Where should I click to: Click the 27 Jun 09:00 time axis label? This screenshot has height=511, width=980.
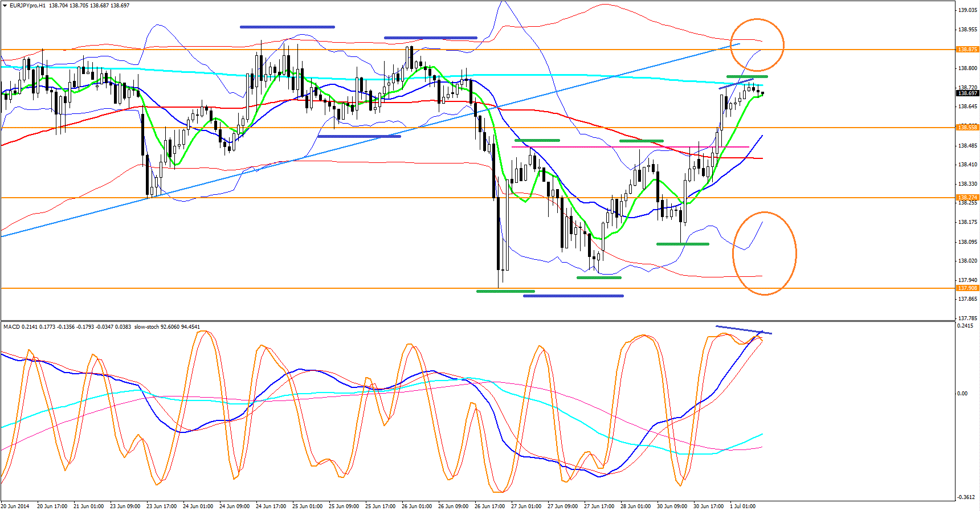coord(562,506)
